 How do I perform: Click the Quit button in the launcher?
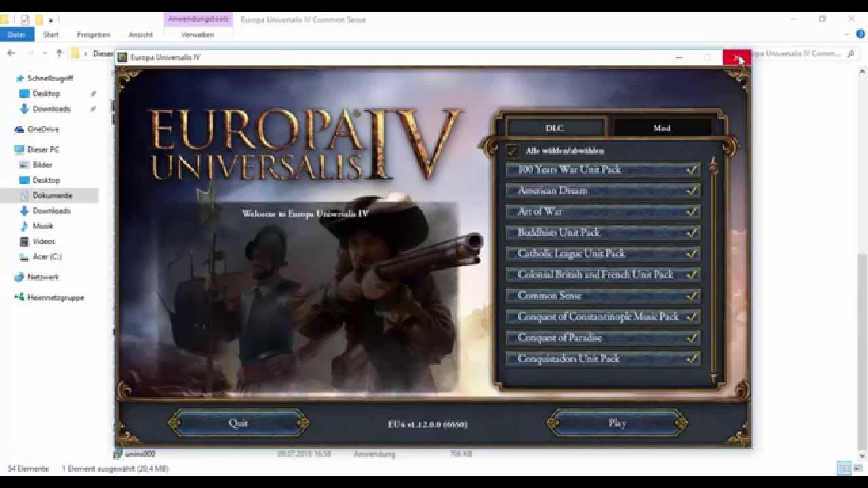(x=238, y=423)
